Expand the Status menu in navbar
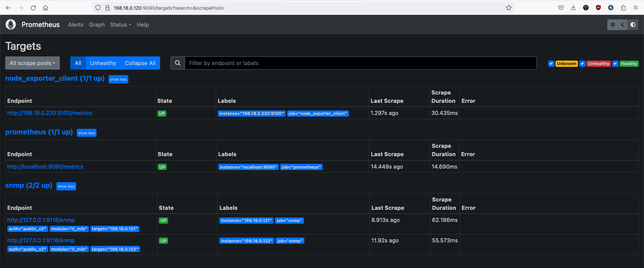 pyautogui.click(x=120, y=25)
